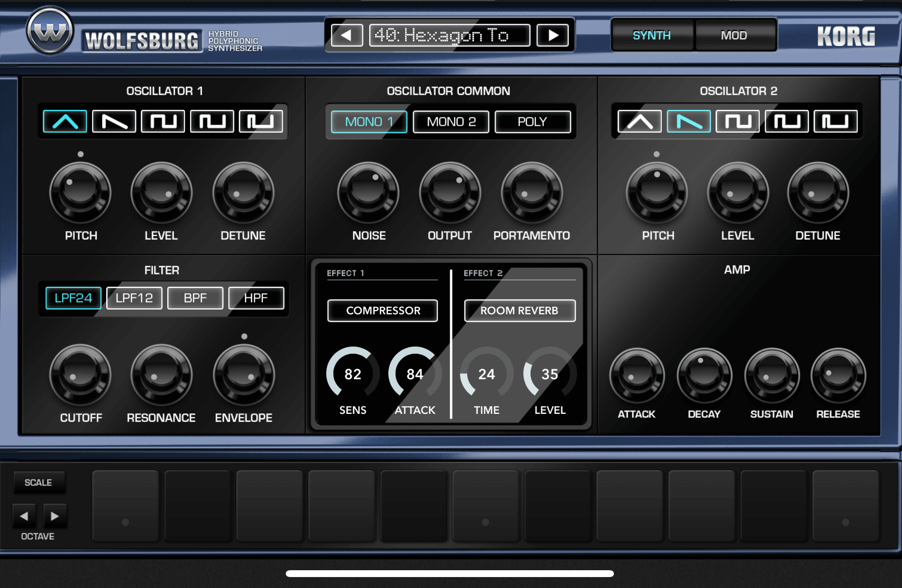Select the HPF filter type

(x=256, y=298)
